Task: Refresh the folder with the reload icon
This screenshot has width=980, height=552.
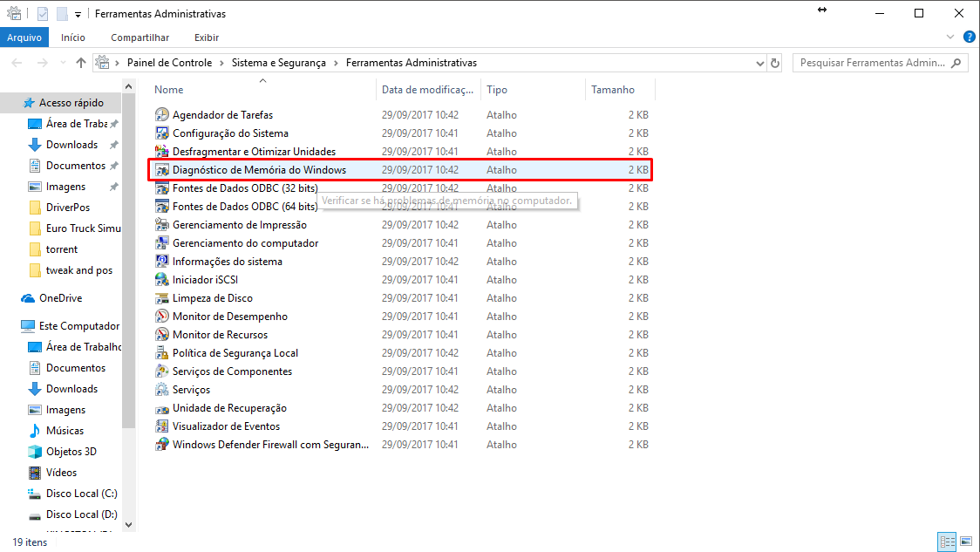Action: click(775, 63)
